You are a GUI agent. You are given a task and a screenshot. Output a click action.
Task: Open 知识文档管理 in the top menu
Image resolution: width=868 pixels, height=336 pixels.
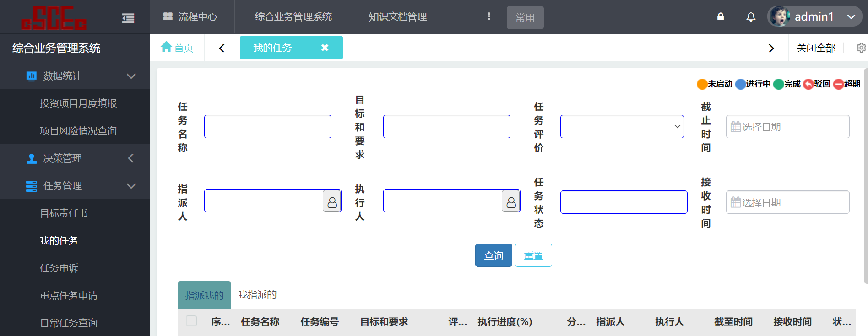click(x=397, y=17)
